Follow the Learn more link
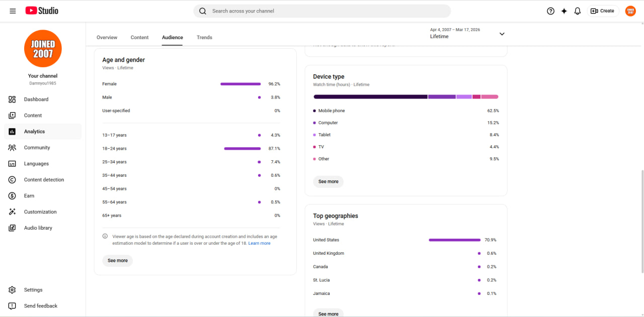This screenshot has height=317, width=644. pyautogui.click(x=259, y=244)
